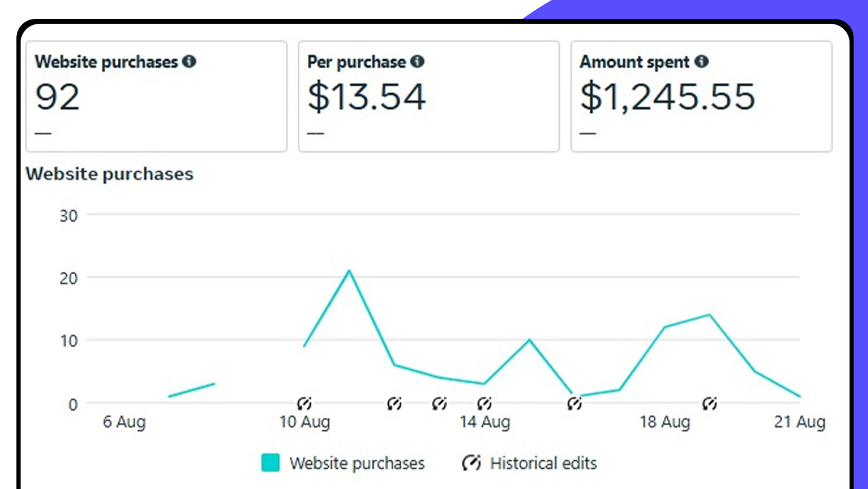Click the $1,245.55 amount spent value
The image size is (868, 489).
(667, 98)
